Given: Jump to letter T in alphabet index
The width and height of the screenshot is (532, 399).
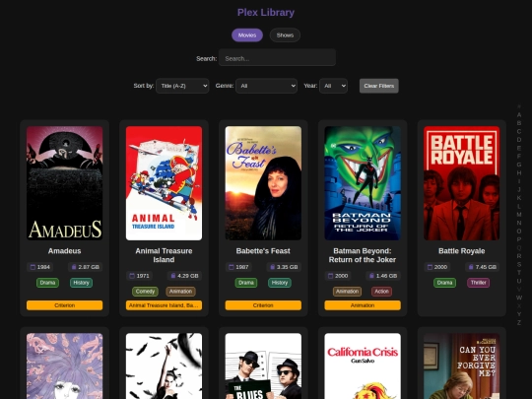Looking at the screenshot, I should pyautogui.click(x=519, y=273).
